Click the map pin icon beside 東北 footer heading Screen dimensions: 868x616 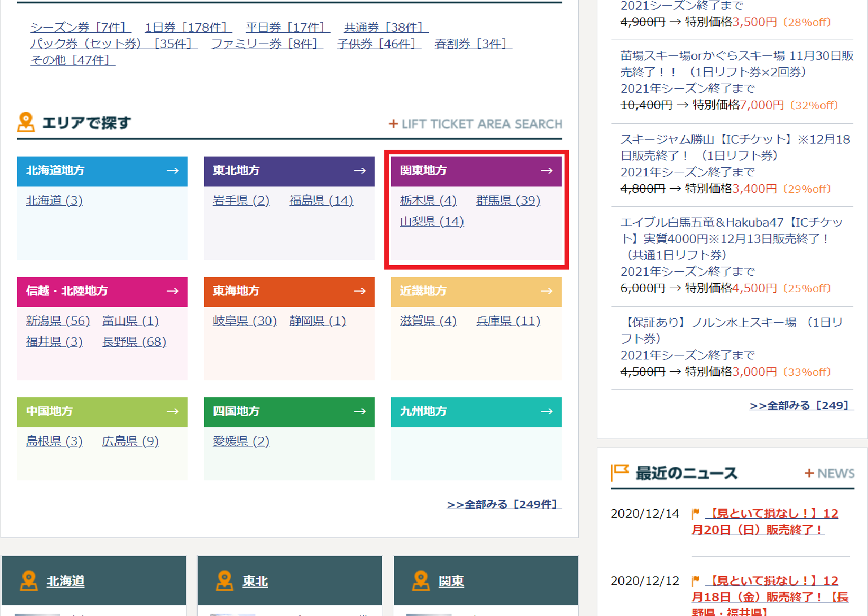click(x=225, y=580)
